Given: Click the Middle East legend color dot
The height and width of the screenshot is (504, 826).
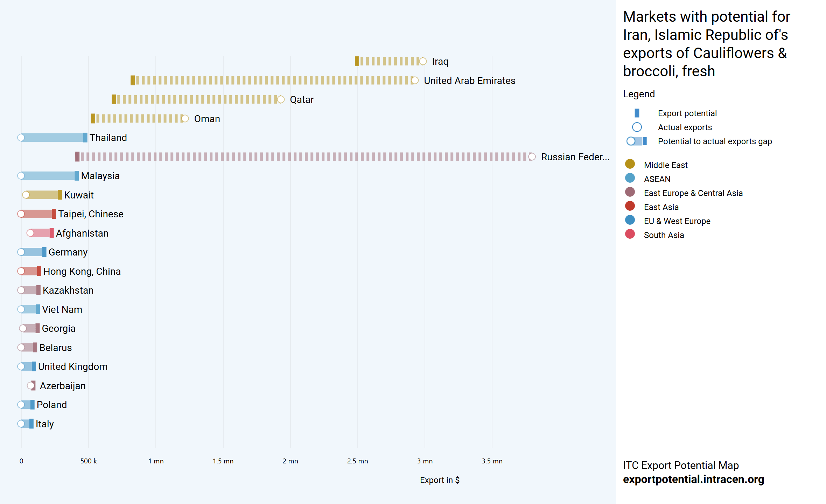Looking at the screenshot, I should [x=630, y=164].
